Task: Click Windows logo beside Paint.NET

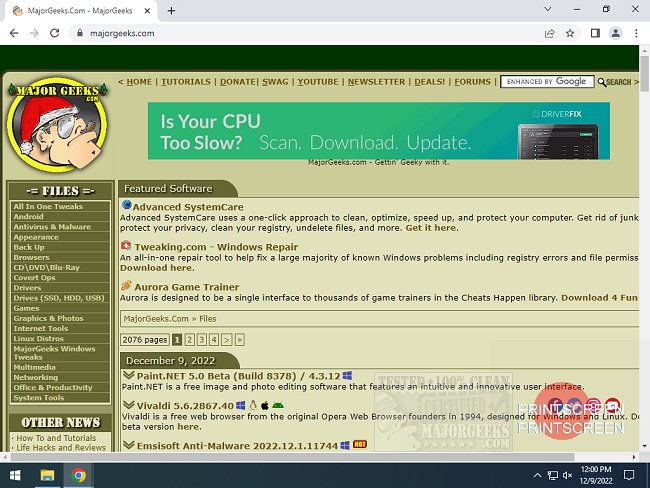Action: click(x=347, y=376)
